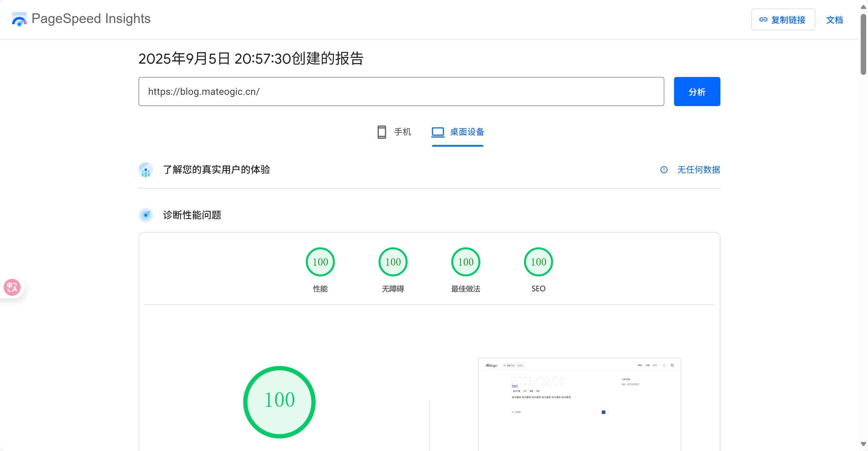Screen dimensions: 868x451
Task: Click the 无任何数据 info link
Action: point(698,169)
